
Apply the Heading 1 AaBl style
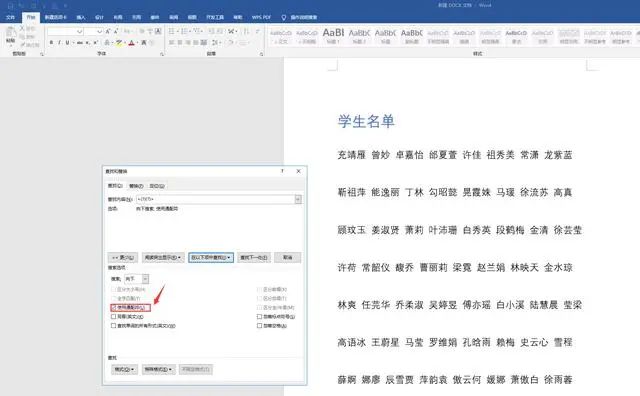coord(333,36)
